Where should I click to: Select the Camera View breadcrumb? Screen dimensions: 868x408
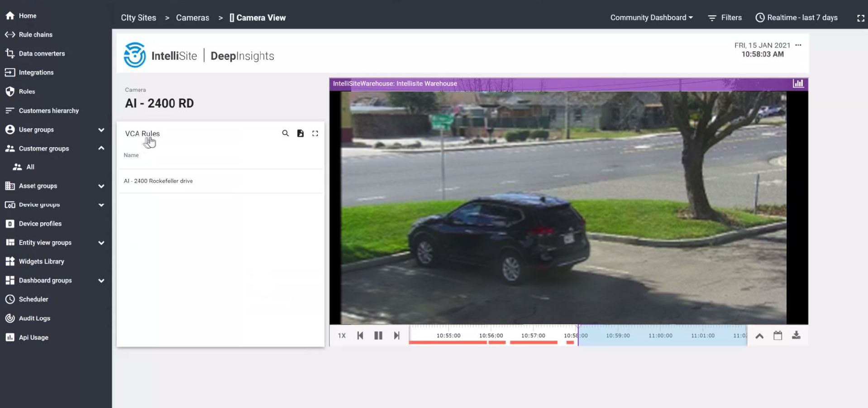pyautogui.click(x=258, y=18)
